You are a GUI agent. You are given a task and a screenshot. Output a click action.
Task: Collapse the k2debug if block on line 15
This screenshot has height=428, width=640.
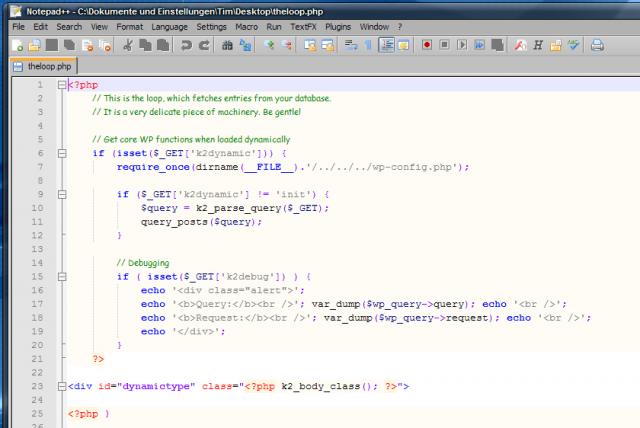[x=62, y=277]
